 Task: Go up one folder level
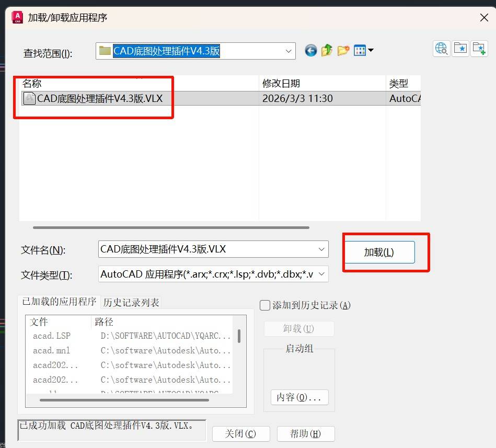pyautogui.click(x=327, y=51)
